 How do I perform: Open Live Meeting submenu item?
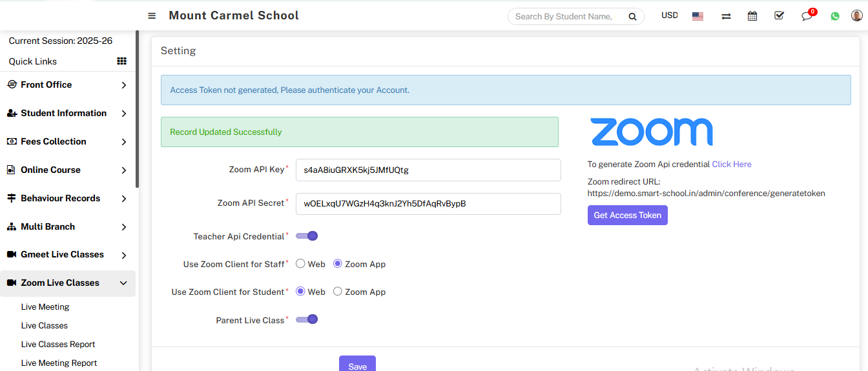45,307
